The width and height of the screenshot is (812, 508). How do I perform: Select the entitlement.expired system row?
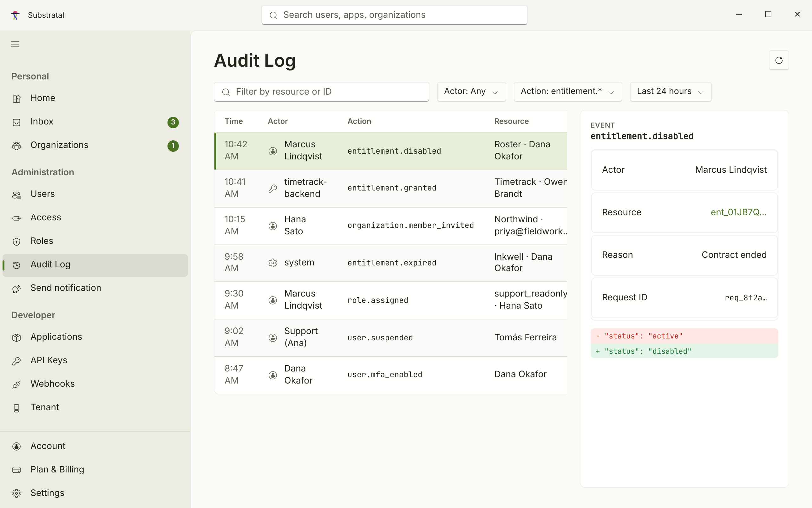pyautogui.click(x=390, y=263)
